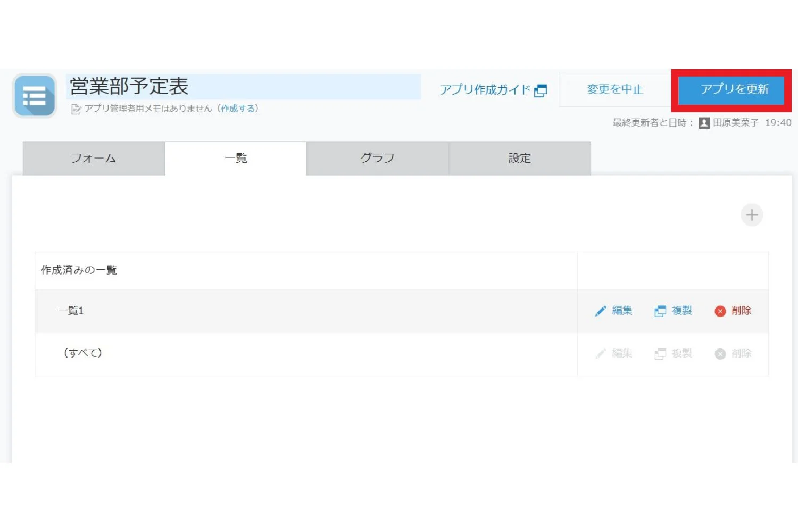Open the アプリ作成ガイド link

pyautogui.click(x=485, y=90)
